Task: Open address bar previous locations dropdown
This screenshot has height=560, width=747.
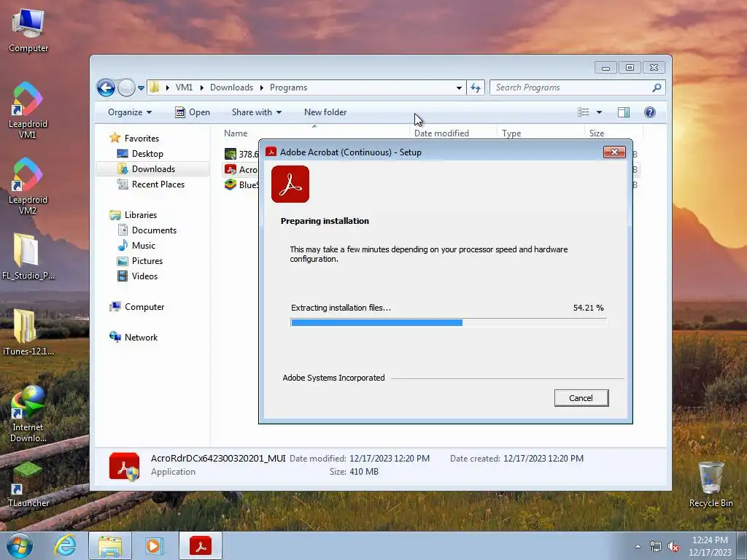Action: tap(459, 88)
